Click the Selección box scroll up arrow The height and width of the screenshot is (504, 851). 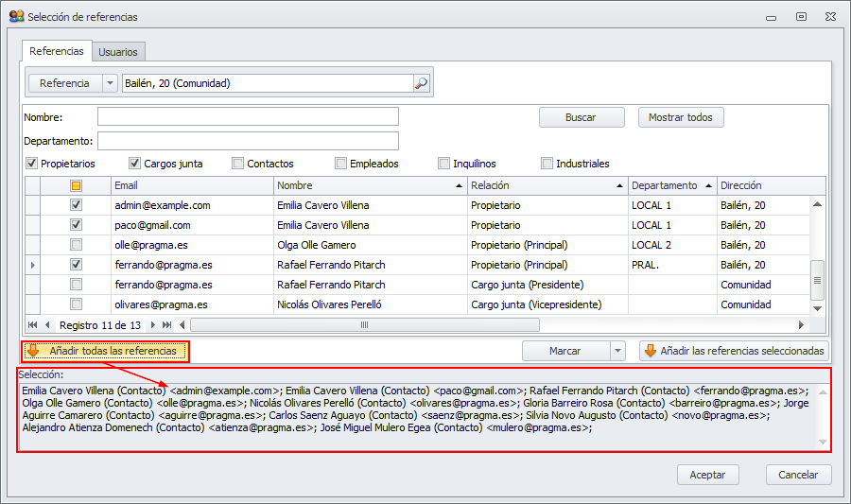click(x=823, y=391)
